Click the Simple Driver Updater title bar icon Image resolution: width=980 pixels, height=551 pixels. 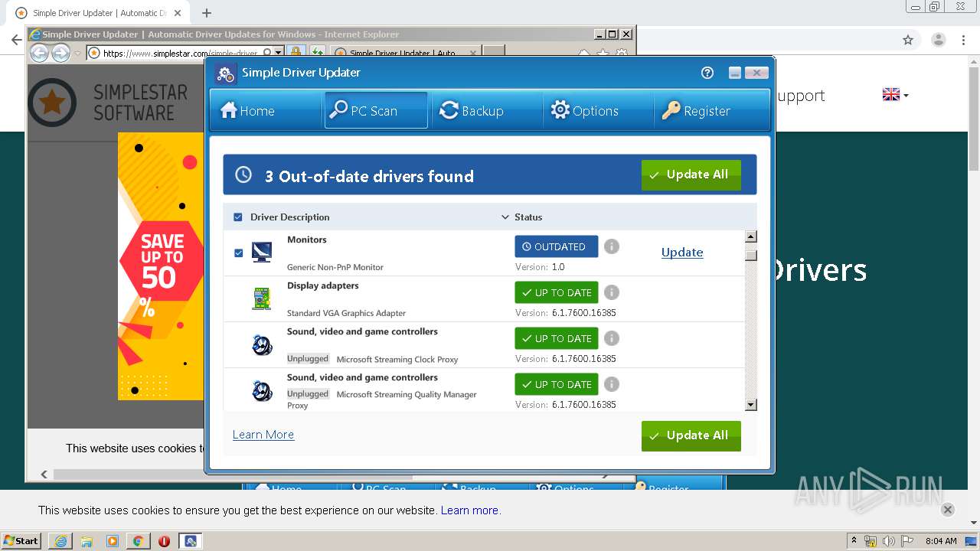point(225,73)
